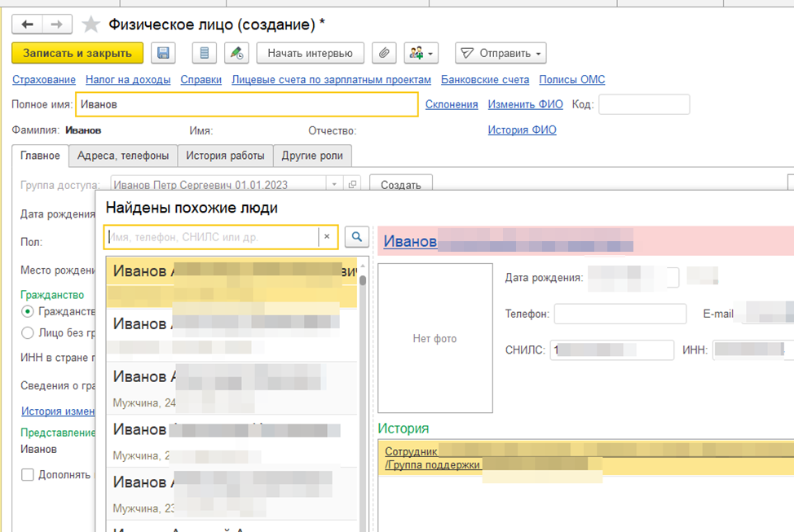Expand the Группа доступа dropdown arrow
The image size is (794, 532).
pos(334,184)
